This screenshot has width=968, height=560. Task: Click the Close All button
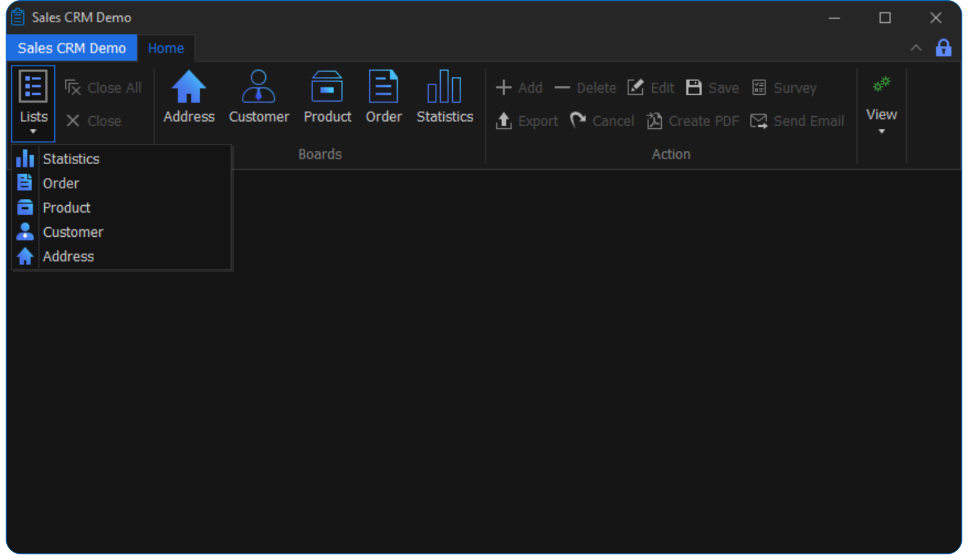click(x=104, y=88)
